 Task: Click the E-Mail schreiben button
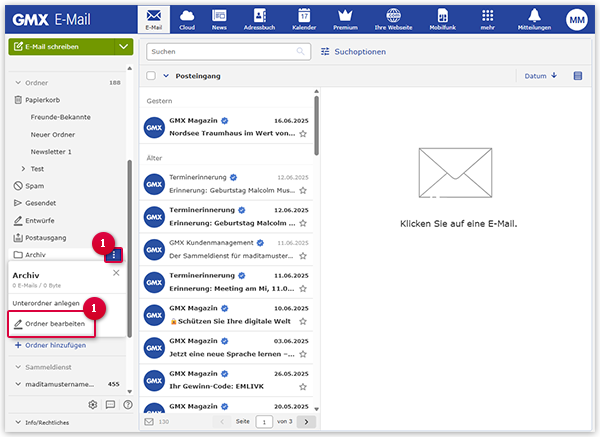tap(62, 47)
